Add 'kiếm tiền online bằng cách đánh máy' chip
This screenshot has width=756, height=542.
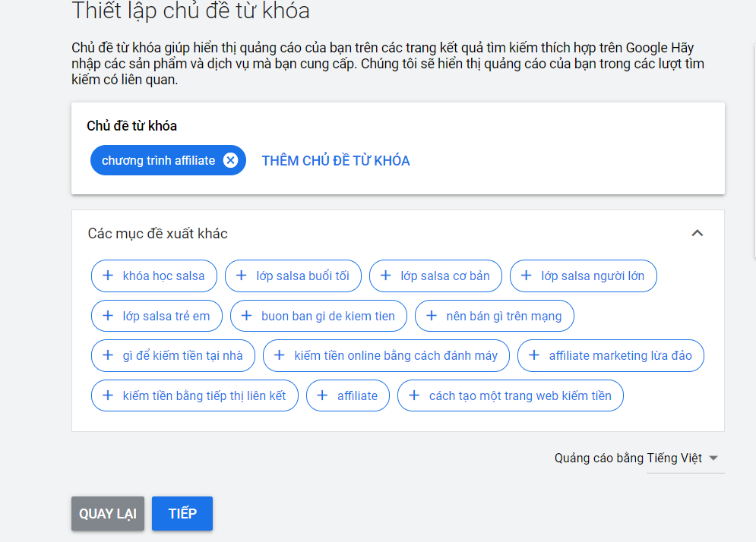pos(386,355)
